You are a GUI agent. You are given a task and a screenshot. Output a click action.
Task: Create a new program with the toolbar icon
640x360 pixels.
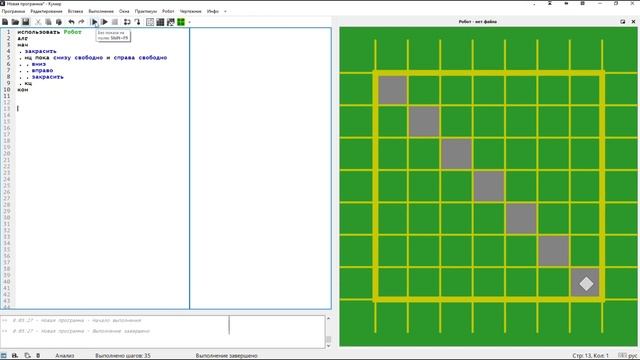coord(5,22)
